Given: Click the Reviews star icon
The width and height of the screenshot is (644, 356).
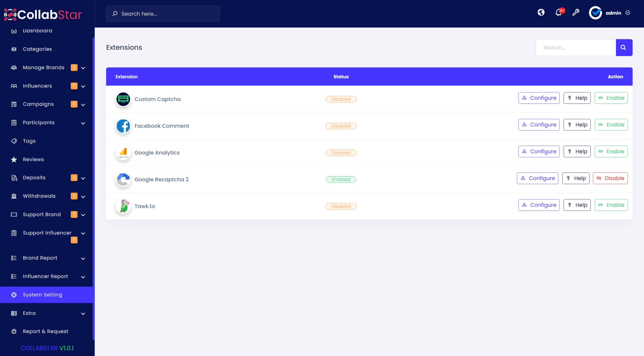Looking at the screenshot, I should tap(14, 159).
